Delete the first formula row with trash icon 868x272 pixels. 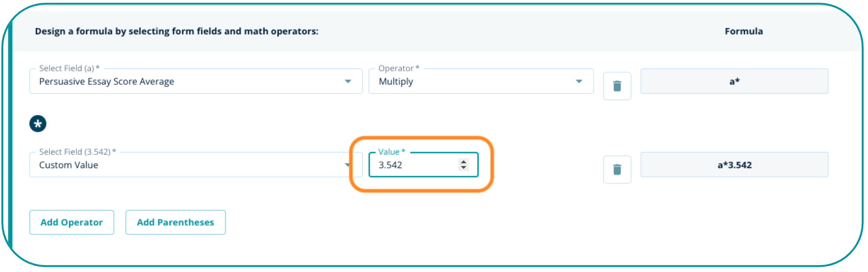pyautogui.click(x=617, y=86)
